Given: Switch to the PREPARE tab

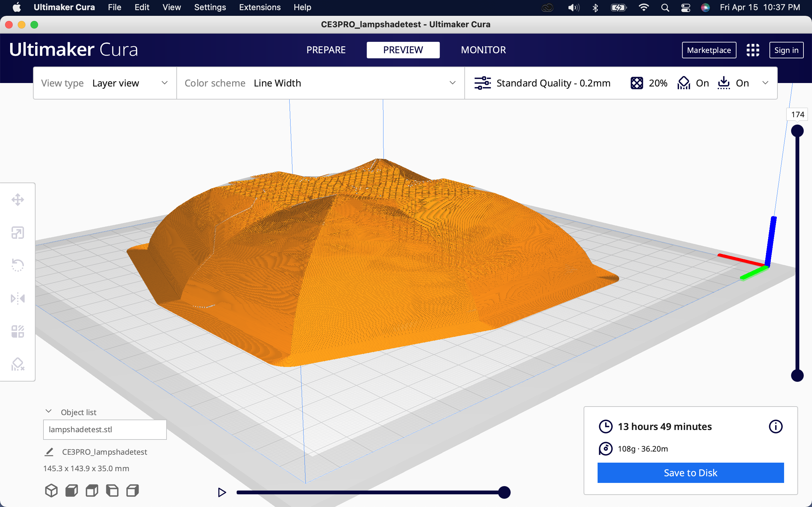Looking at the screenshot, I should coord(326,50).
